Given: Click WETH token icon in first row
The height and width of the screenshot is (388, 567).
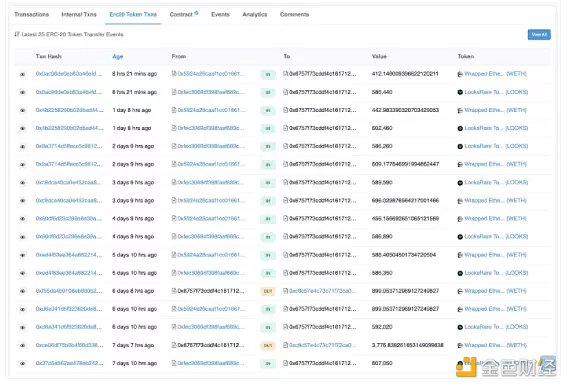Looking at the screenshot, I should 460,74.
